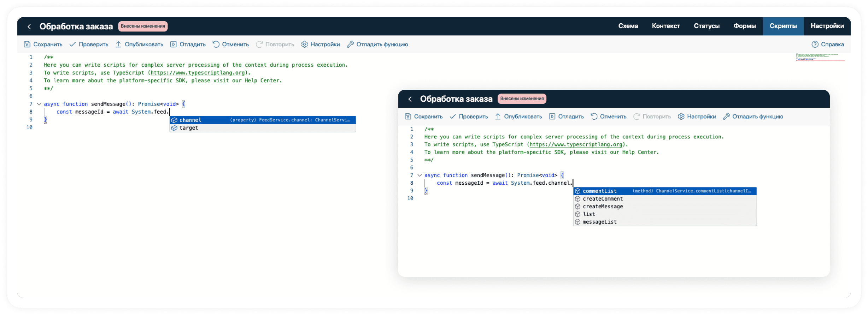868x315 pixels.
Task: Switch to the Статусы tab
Action: [706, 26]
